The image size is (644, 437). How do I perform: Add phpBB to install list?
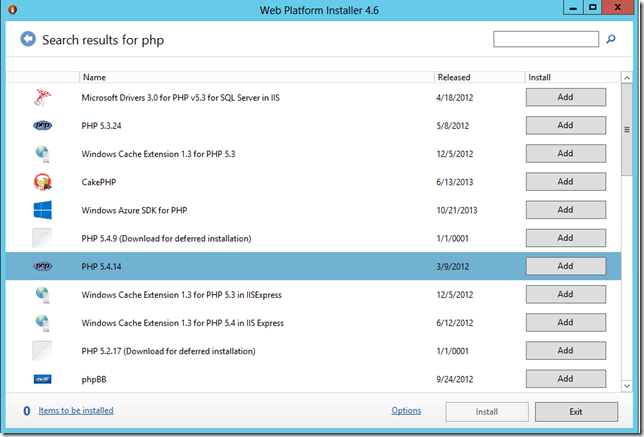(566, 379)
